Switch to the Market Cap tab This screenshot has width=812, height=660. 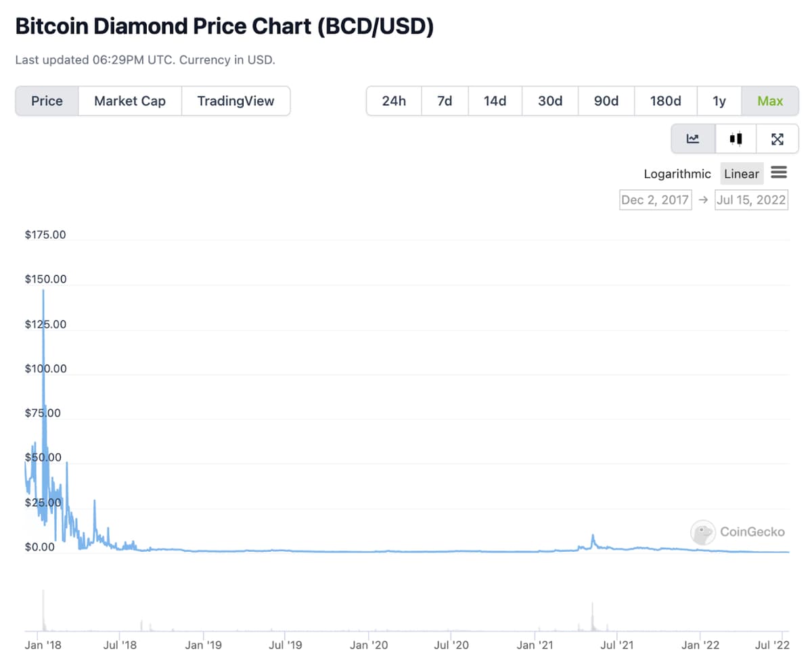pos(130,101)
